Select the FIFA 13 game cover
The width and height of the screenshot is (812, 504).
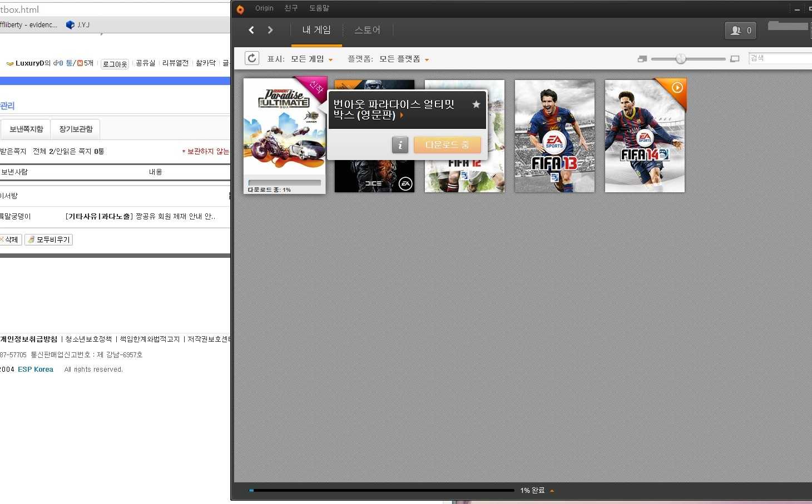tap(554, 136)
